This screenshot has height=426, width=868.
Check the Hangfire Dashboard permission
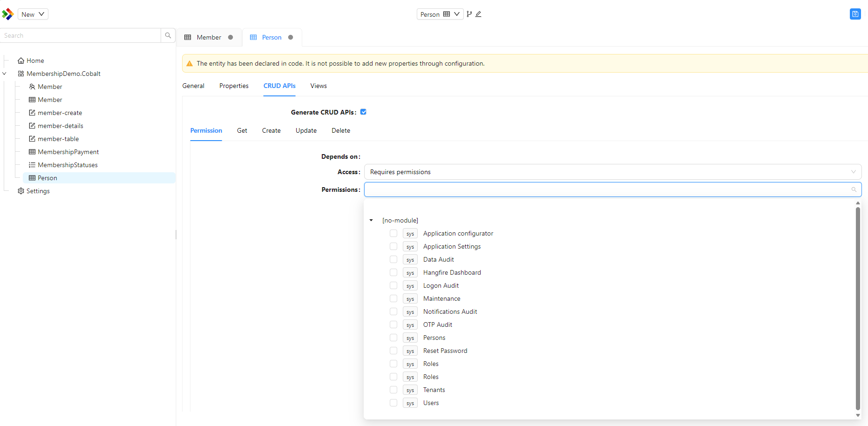coord(393,272)
